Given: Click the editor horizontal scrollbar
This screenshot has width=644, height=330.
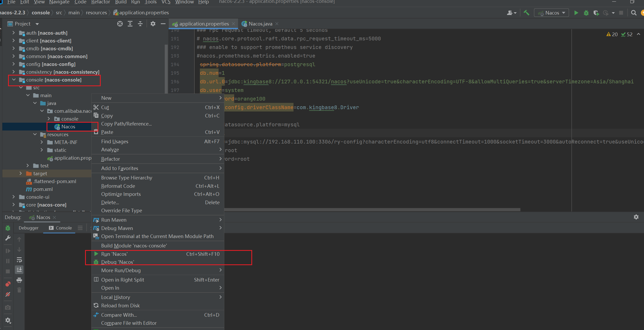Looking at the screenshot, I should click(372, 209).
